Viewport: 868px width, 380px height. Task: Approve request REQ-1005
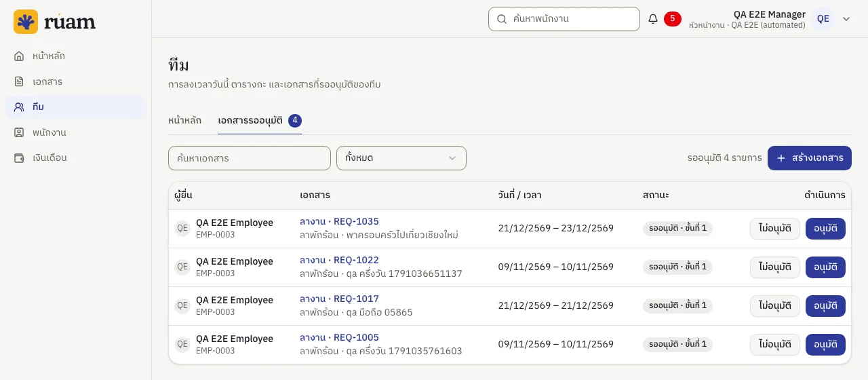pyautogui.click(x=825, y=345)
